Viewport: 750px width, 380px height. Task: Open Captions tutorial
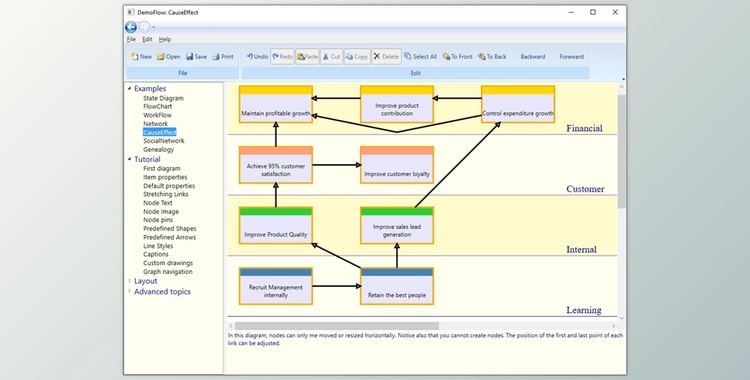click(x=155, y=254)
